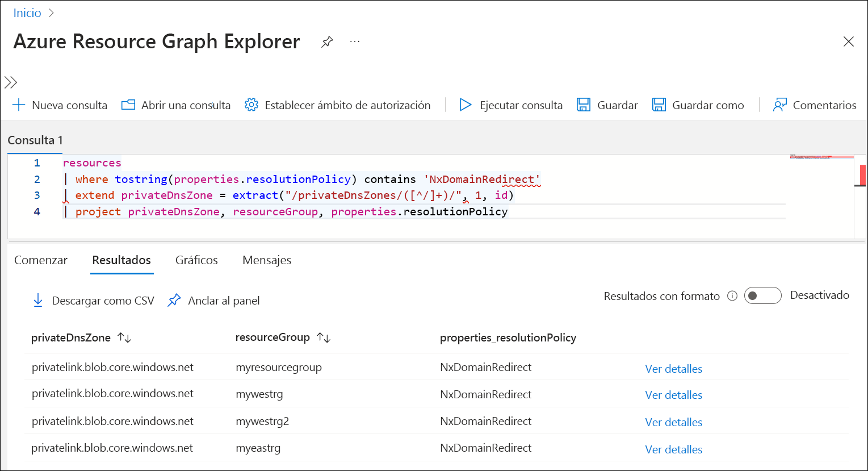This screenshot has width=868, height=471.
Task: View details for the myeastrg row
Action: (674, 449)
